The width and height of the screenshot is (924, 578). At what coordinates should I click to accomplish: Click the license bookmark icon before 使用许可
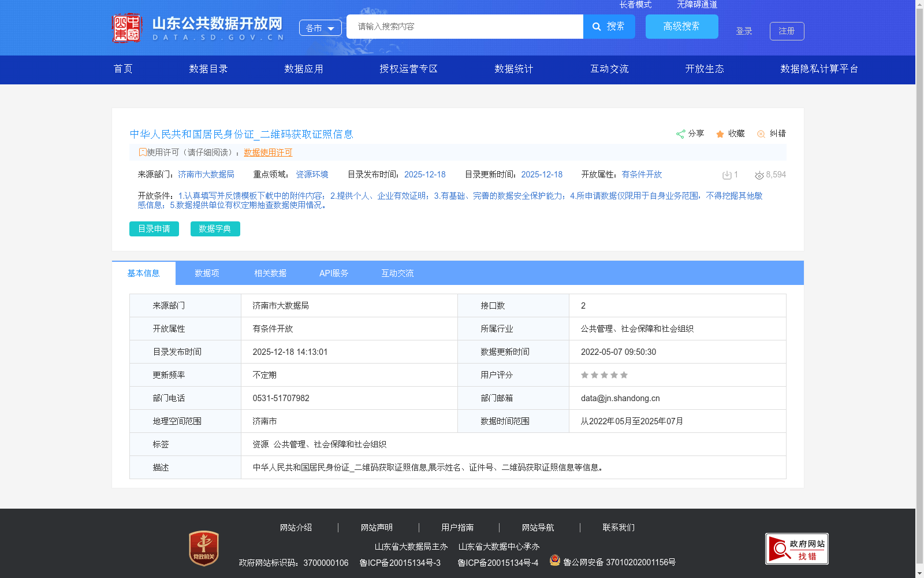(143, 152)
